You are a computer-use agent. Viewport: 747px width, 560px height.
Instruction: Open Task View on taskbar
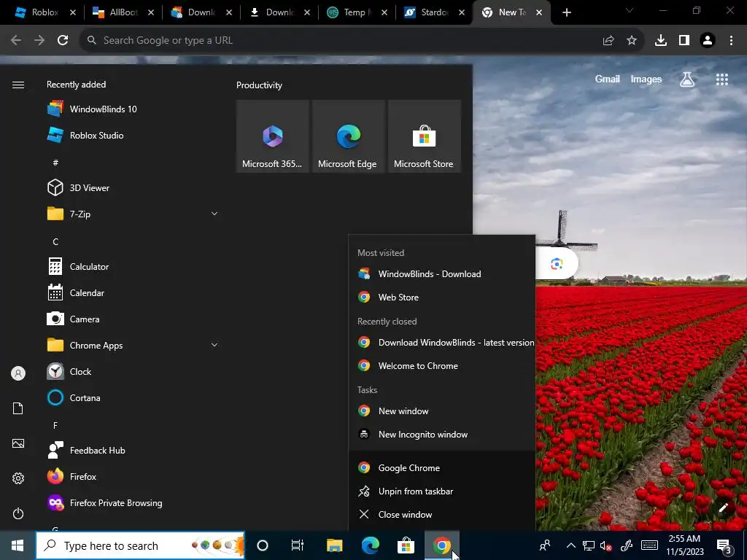tap(298, 545)
